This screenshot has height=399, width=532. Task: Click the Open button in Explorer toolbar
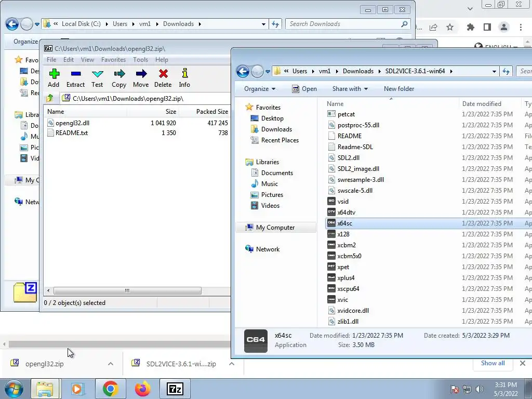(304, 89)
